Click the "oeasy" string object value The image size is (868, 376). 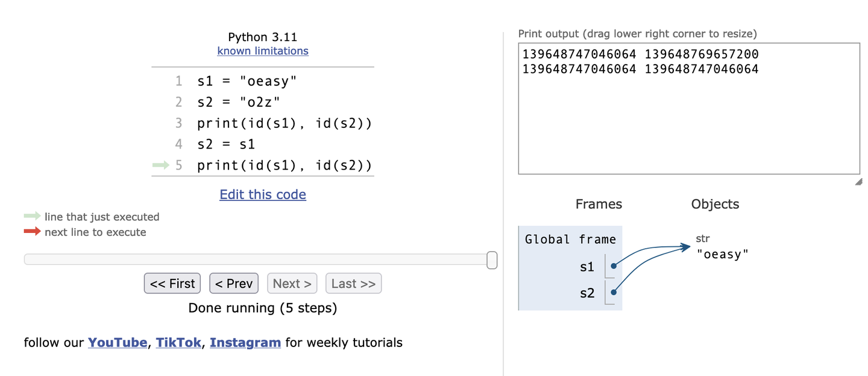(722, 254)
